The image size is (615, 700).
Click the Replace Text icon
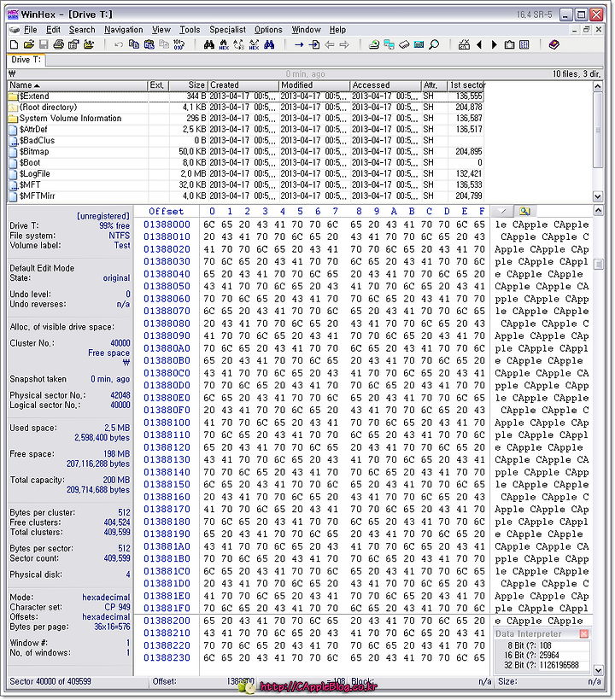[239, 44]
